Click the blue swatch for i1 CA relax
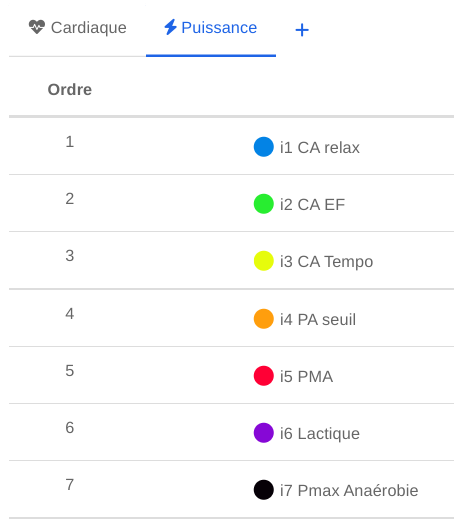Viewport: 454px width, 519px height. (264, 147)
